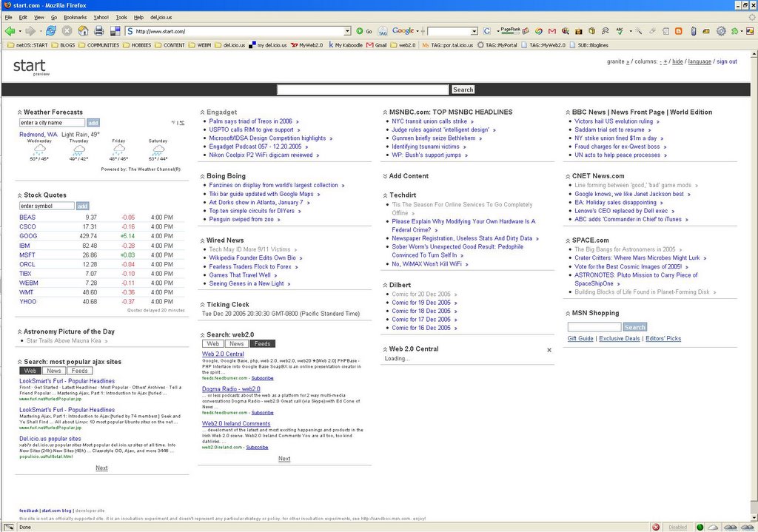758x532 pixels.
Task: Click the green circle status bar icon
Action: [700, 527]
